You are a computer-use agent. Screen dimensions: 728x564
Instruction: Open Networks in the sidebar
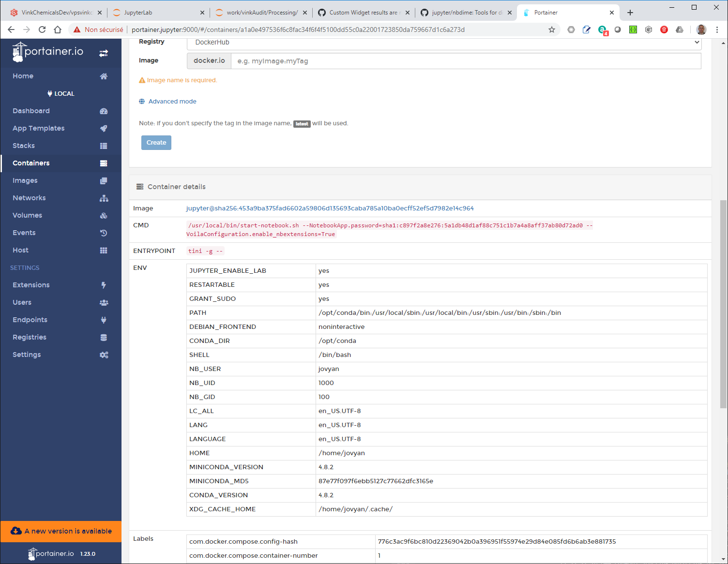29,198
